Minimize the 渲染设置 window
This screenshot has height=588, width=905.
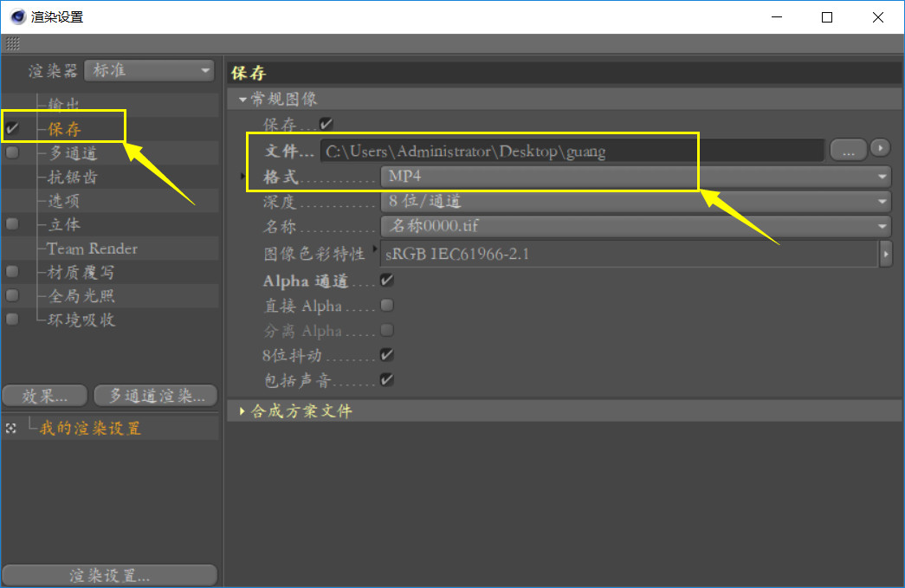tap(777, 17)
